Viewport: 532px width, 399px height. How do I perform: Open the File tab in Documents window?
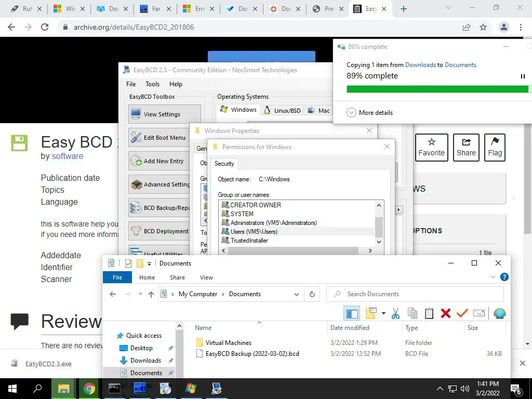(117, 277)
